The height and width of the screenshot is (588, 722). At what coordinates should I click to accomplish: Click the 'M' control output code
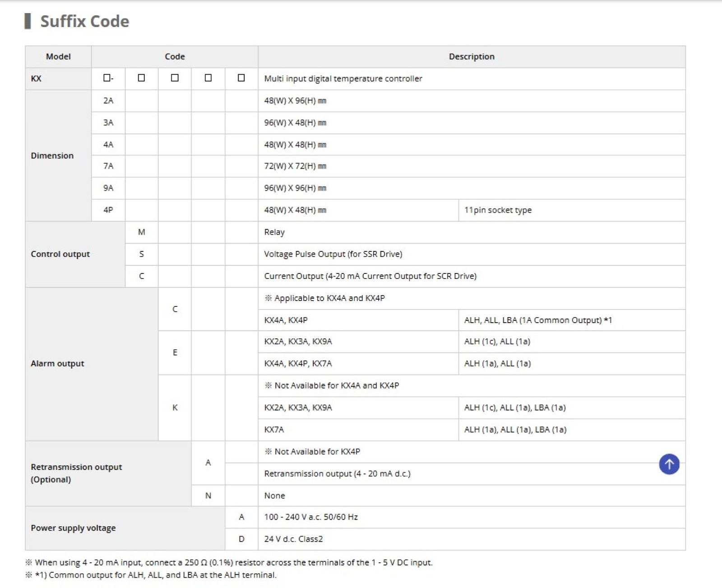pos(142,232)
